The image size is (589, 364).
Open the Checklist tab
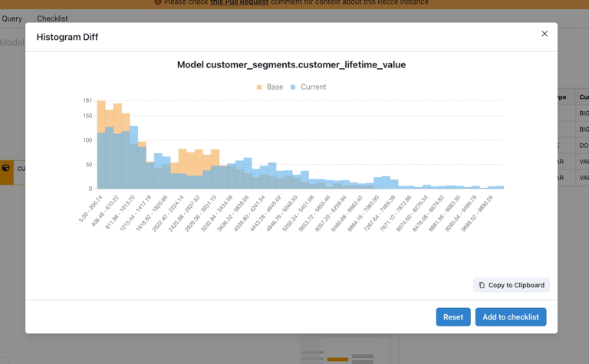pos(52,18)
